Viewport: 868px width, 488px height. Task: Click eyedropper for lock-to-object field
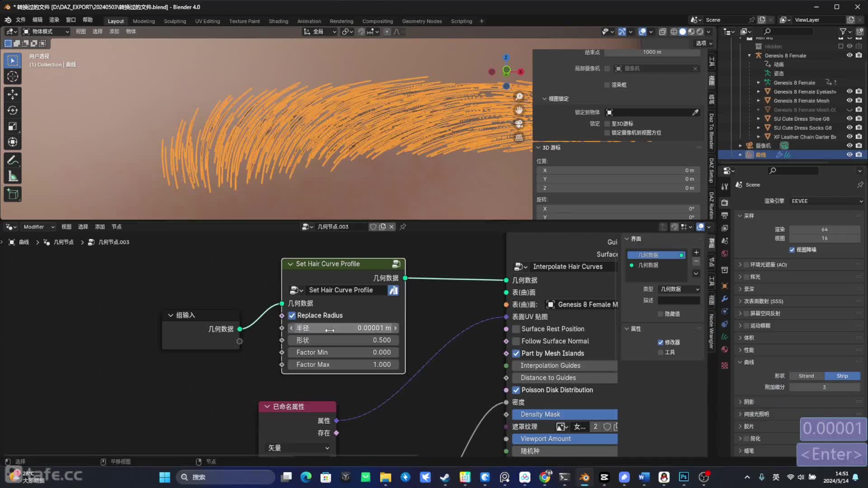point(695,113)
